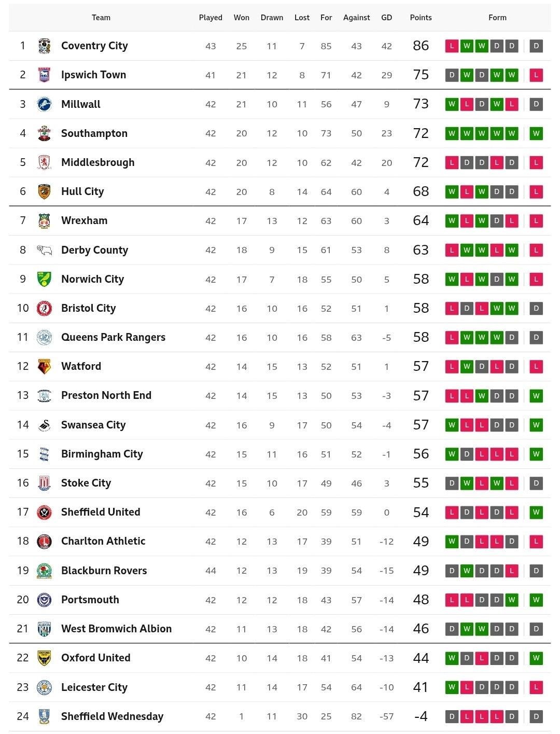Click the Wrexham club crest
The width and height of the screenshot is (560, 734).
point(45,221)
